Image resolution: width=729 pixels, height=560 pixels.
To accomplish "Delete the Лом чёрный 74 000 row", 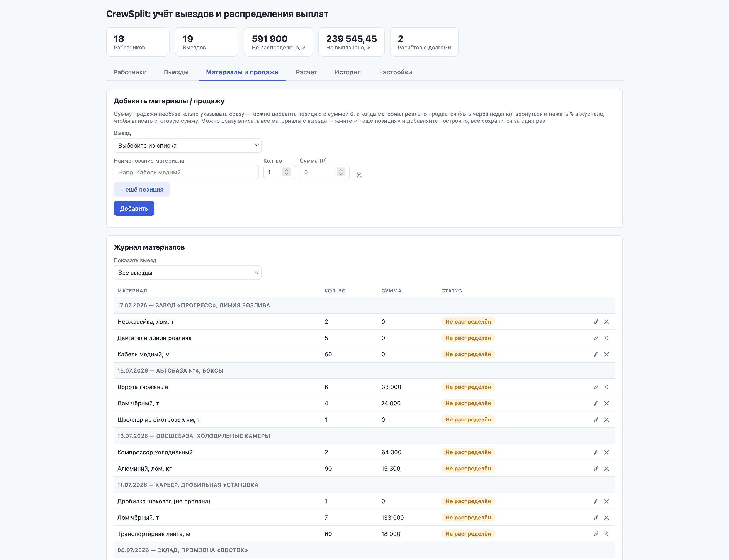I will pos(606,403).
